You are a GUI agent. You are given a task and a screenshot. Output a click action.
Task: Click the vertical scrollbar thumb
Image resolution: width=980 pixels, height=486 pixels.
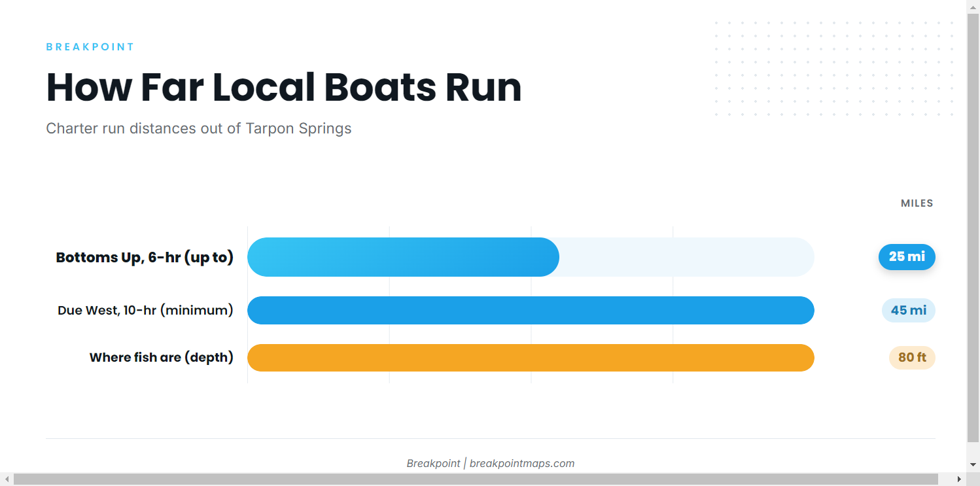coord(973,228)
